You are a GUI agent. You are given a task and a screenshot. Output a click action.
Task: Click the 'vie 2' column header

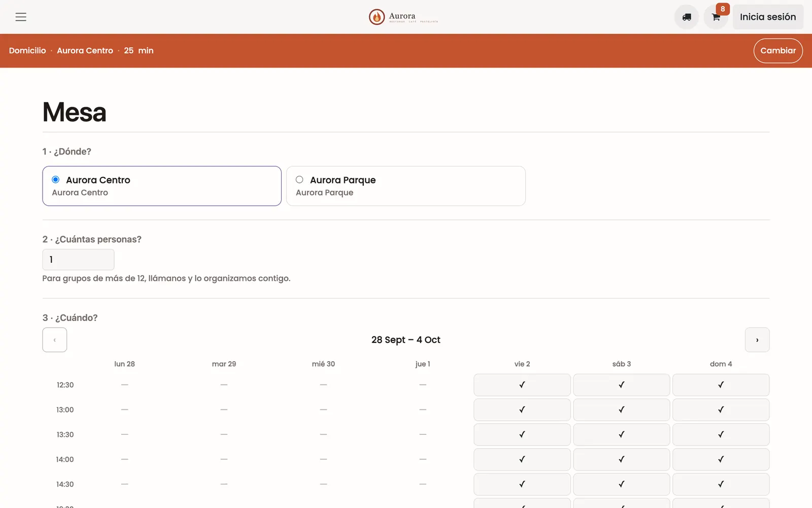(522, 364)
